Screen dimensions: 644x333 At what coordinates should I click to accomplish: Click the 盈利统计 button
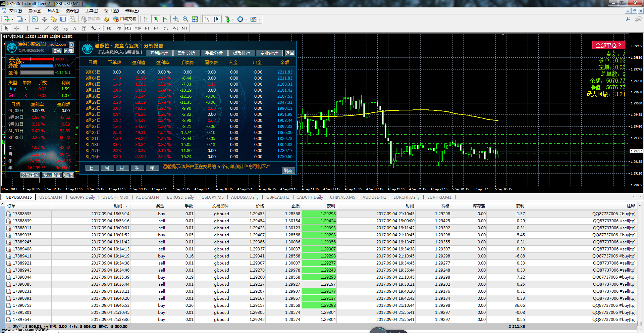coord(159,53)
